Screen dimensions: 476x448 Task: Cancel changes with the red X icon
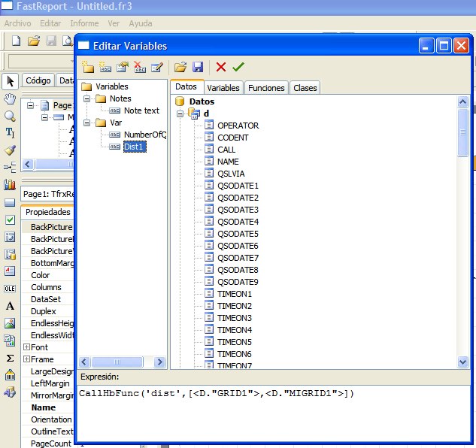[x=221, y=67]
